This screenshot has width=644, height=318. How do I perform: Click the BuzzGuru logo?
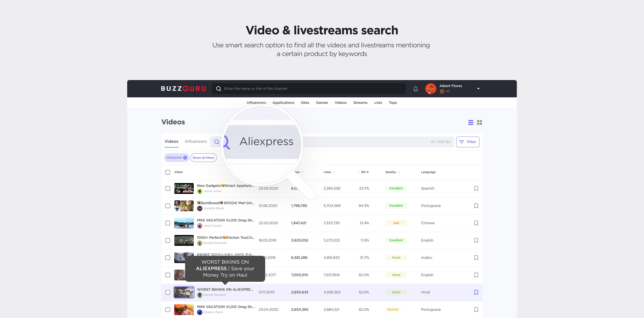point(183,89)
